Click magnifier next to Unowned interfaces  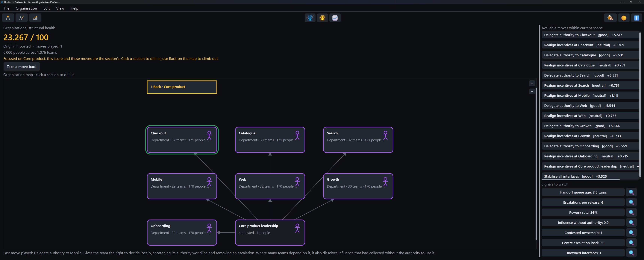[x=631, y=253]
